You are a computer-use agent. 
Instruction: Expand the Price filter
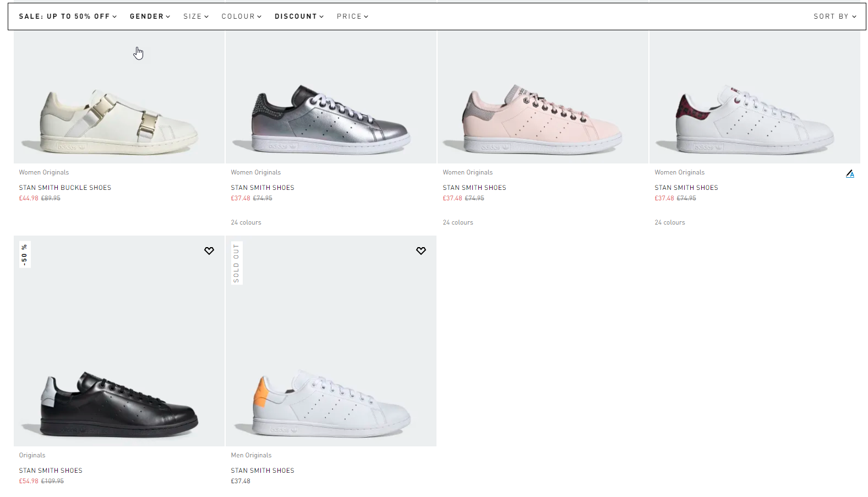[353, 17]
